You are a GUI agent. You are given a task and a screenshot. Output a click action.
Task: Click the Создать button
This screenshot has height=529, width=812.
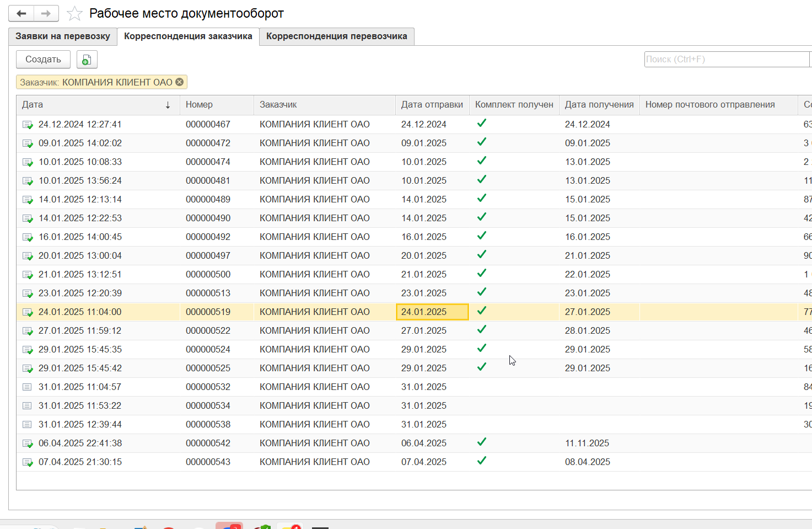point(43,60)
